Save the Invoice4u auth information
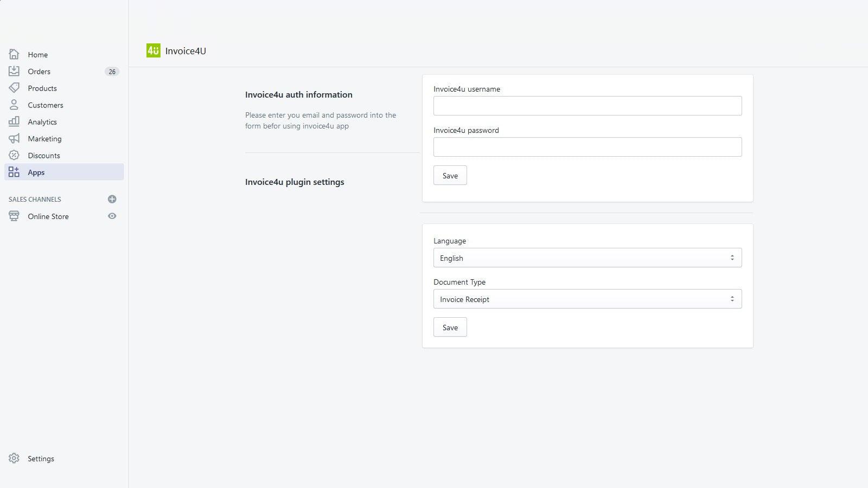 450,175
